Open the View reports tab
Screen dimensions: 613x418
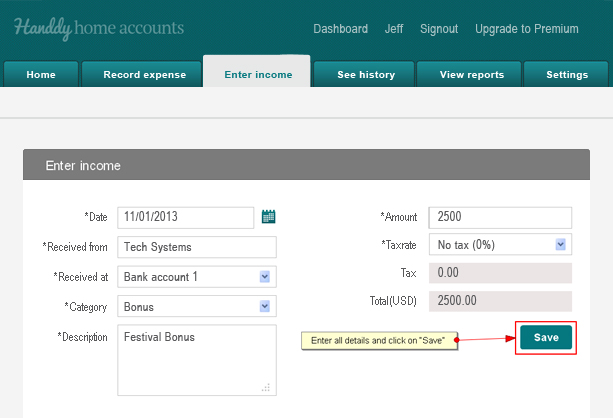471,74
